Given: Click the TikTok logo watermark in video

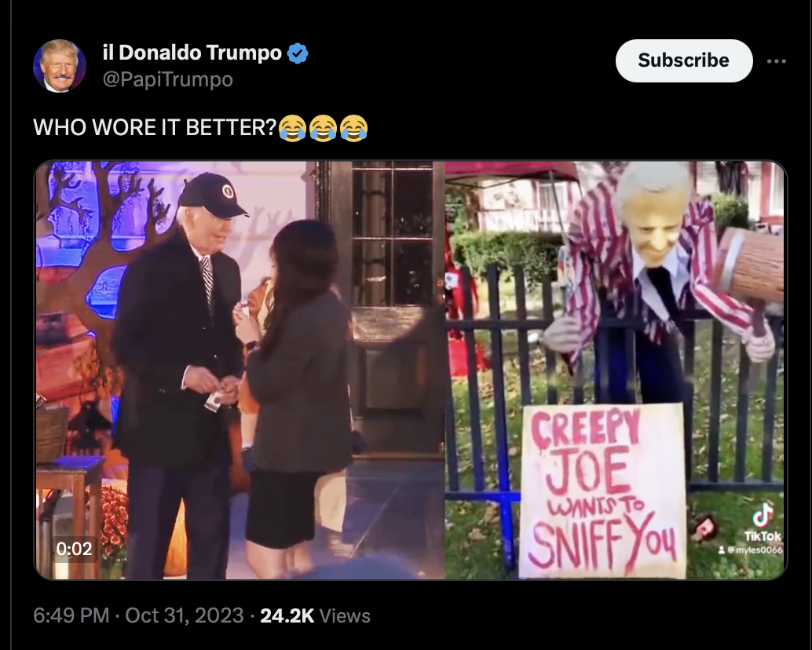Looking at the screenshot, I should (763, 523).
